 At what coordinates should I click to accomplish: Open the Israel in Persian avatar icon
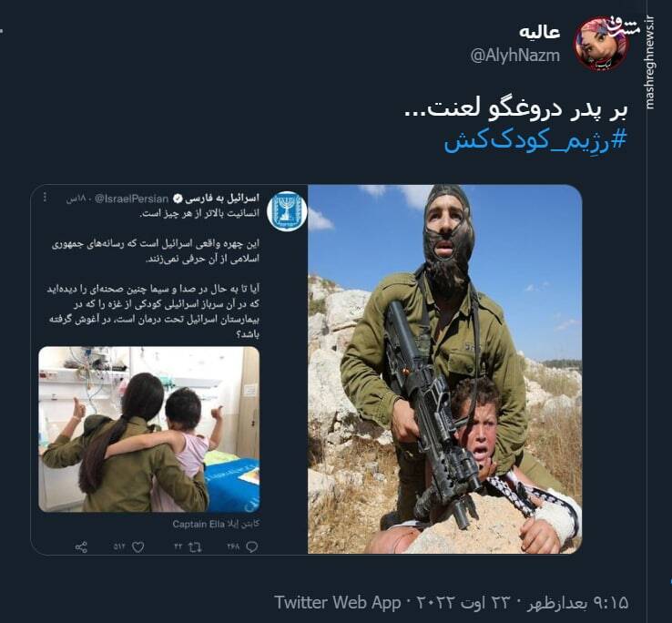tap(287, 211)
